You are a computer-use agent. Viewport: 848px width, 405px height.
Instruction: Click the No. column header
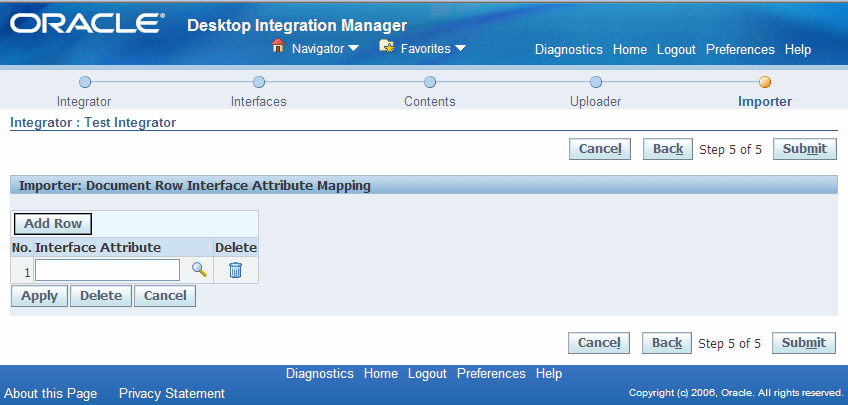point(22,248)
